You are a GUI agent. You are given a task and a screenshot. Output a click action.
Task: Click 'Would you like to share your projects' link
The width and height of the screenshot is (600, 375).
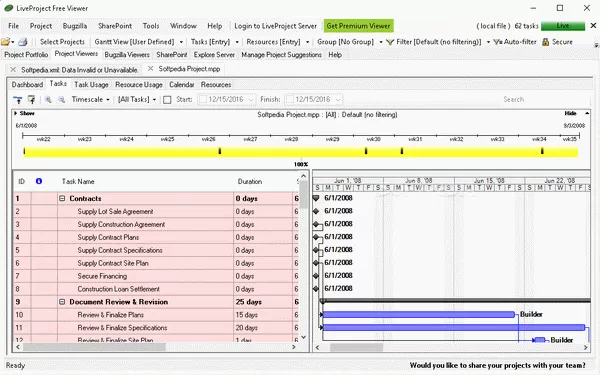pyautogui.click(x=497, y=365)
